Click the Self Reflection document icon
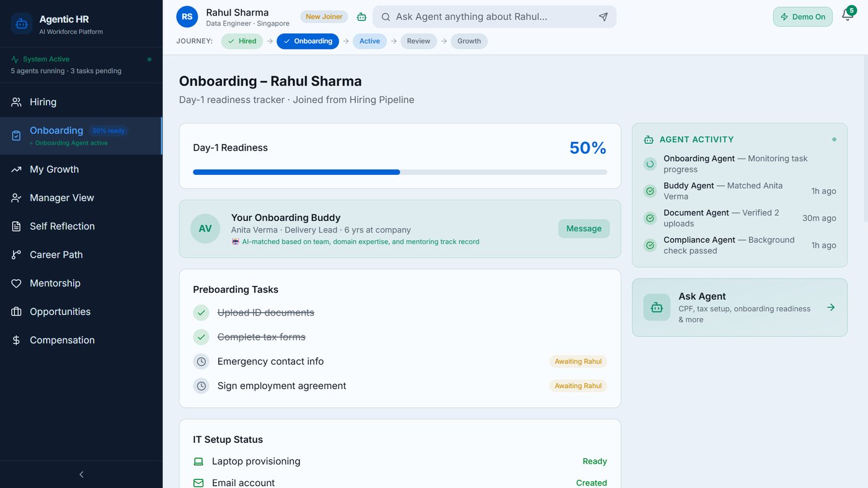 point(17,226)
